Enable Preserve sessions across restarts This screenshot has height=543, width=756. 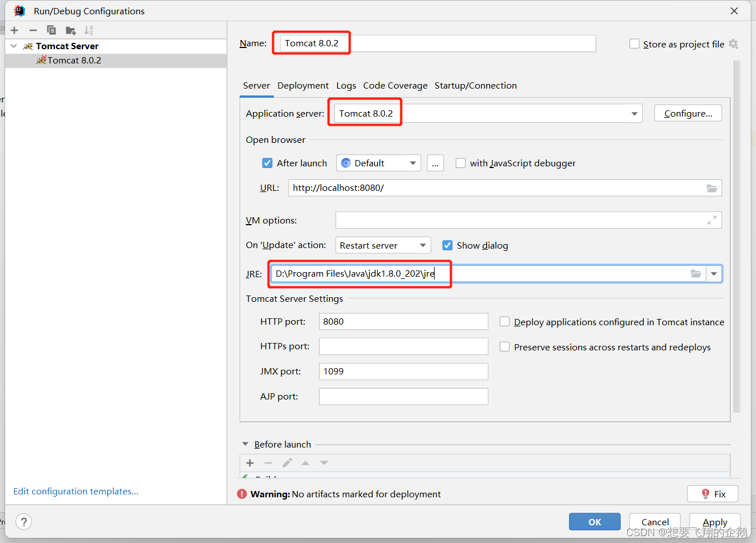pyautogui.click(x=504, y=347)
